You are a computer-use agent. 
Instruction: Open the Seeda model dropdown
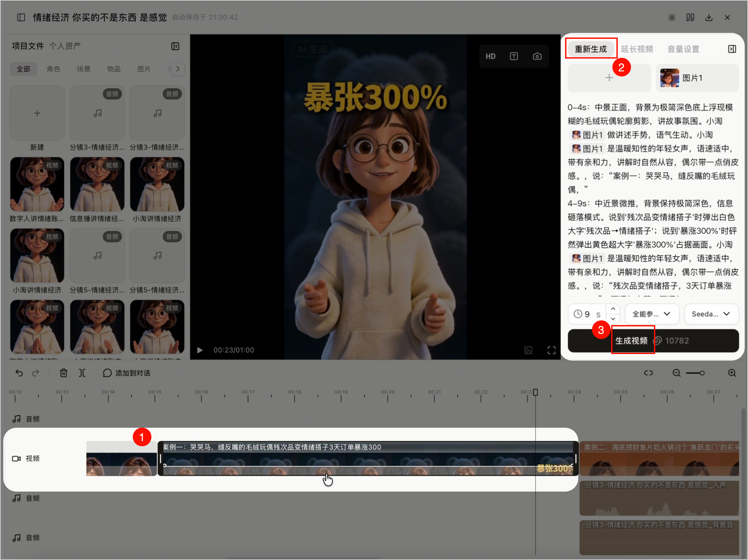click(x=711, y=314)
